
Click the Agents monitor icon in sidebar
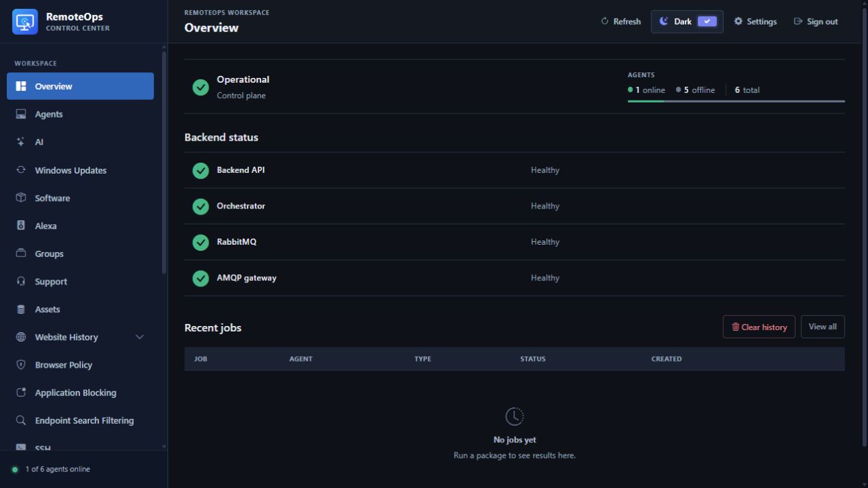tap(21, 114)
